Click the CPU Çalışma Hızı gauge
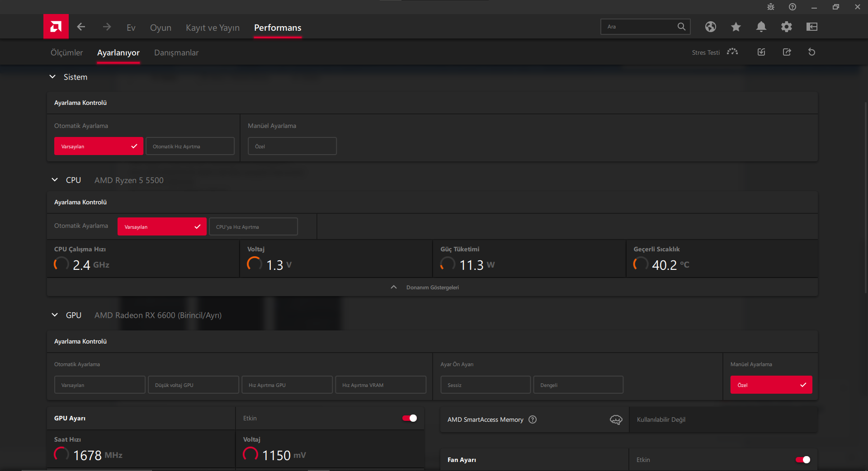 61,264
